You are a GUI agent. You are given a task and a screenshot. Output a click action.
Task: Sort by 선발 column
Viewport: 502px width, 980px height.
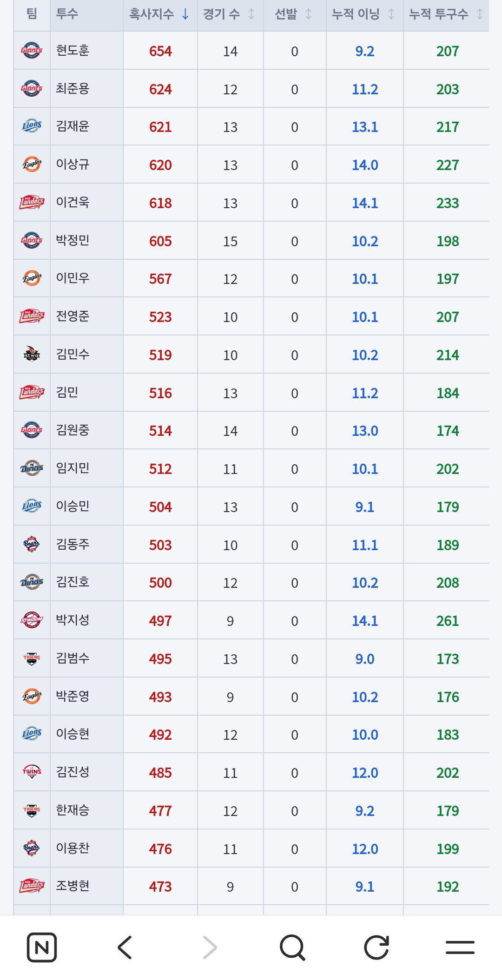tap(294, 14)
